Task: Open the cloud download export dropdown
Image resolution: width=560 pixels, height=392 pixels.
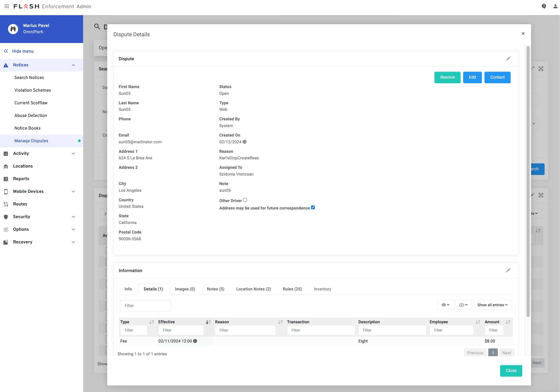Action: tap(463, 305)
